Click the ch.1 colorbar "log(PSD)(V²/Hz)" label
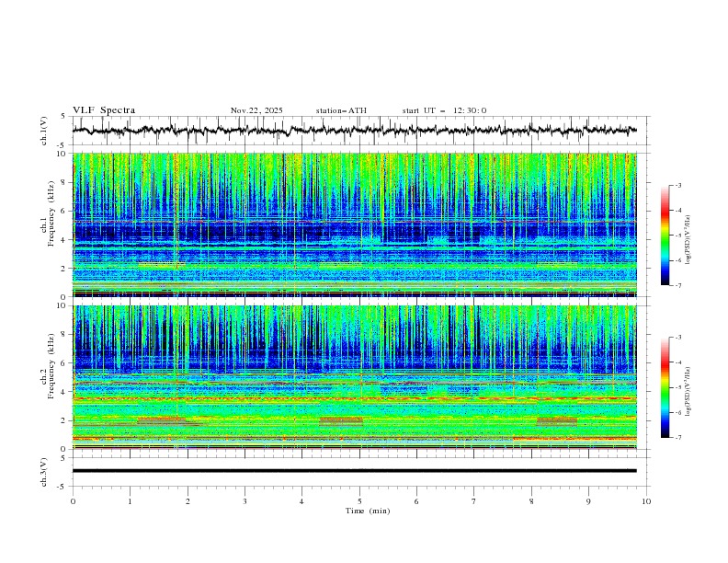The image size is (728, 563). (x=688, y=240)
